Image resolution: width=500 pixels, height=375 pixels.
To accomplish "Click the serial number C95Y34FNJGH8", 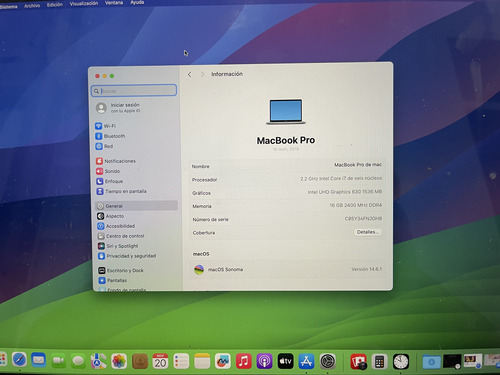I will [x=363, y=219].
